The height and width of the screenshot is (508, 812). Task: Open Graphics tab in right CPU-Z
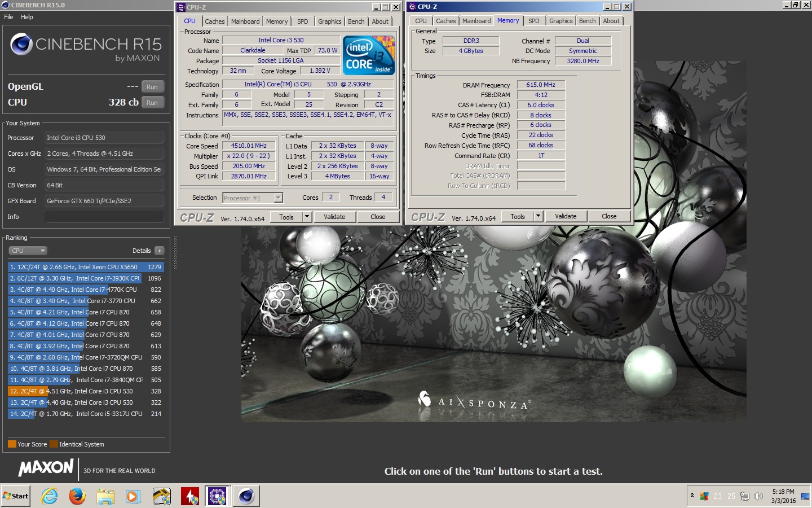[x=561, y=21]
